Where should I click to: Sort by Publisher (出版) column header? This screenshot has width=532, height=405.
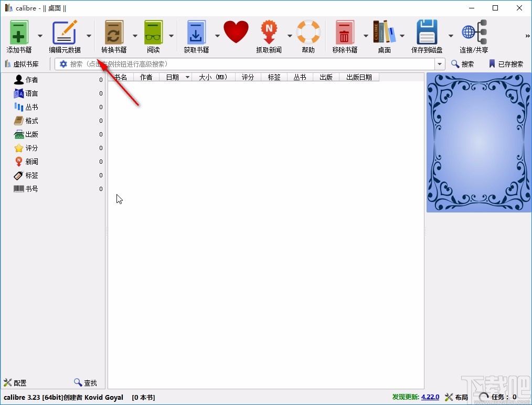tap(326, 77)
